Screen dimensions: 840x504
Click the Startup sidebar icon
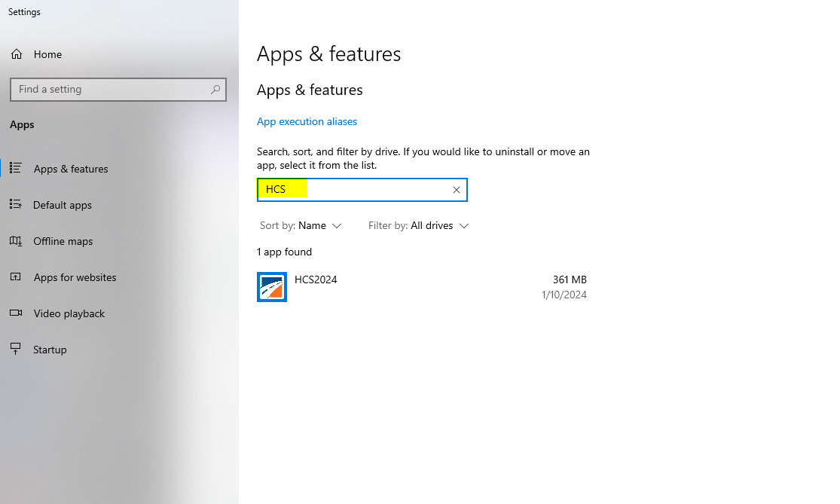click(x=16, y=350)
